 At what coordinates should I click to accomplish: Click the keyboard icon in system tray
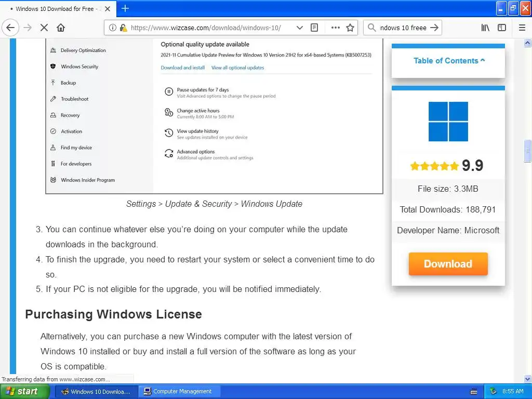coord(474,392)
